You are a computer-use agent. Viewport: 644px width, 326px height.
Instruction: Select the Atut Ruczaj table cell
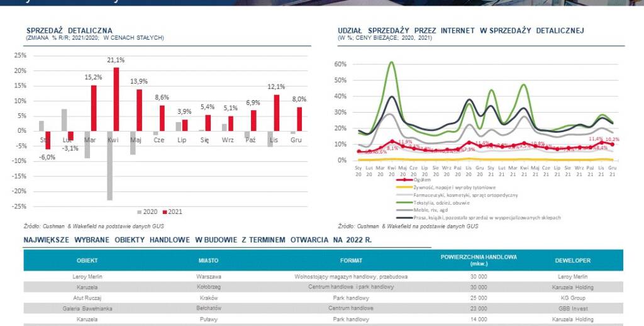tap(87, 298)
